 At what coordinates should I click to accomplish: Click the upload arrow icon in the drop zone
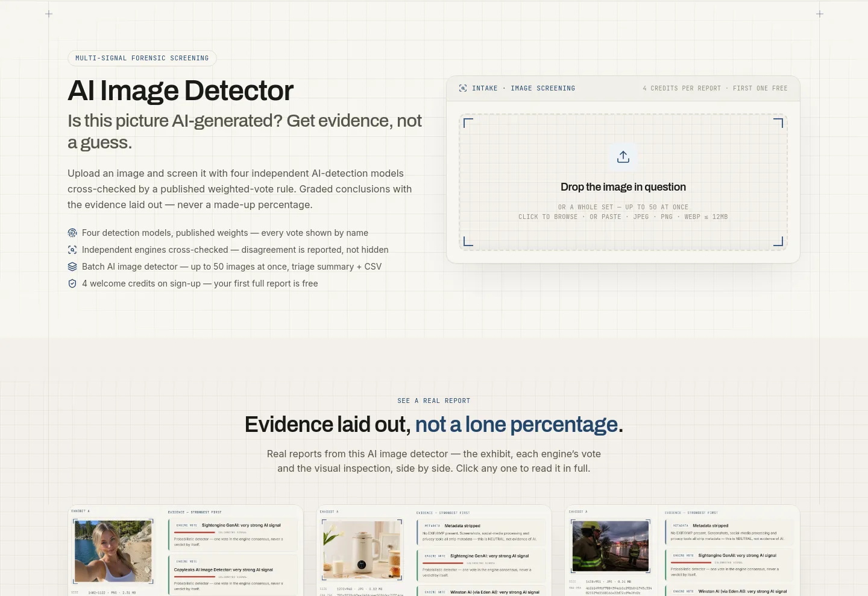[x=623, y=157]
